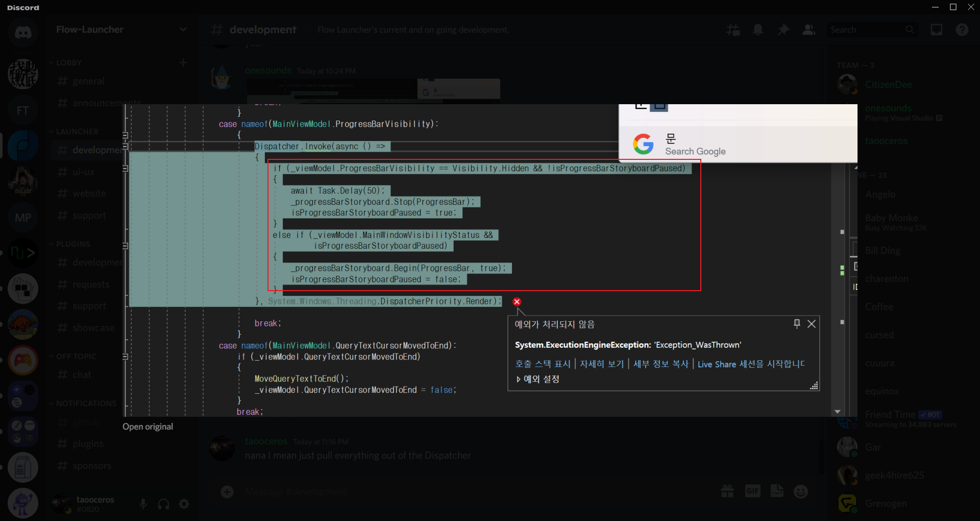Screen dimensions: 980x521
Task: Open user settings gear
Action: [x=184, y=504]
